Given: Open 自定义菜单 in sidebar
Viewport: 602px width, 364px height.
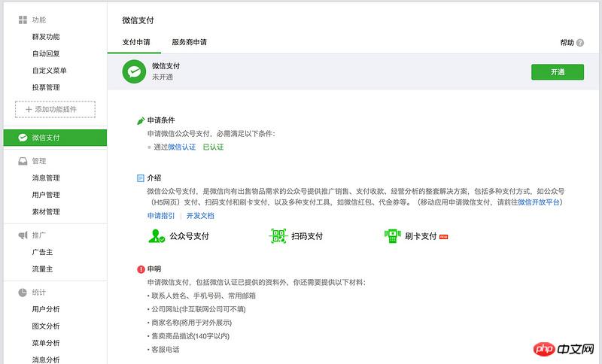Looking at the screenshot, I should pyautogui.click(x=49, y=71).
